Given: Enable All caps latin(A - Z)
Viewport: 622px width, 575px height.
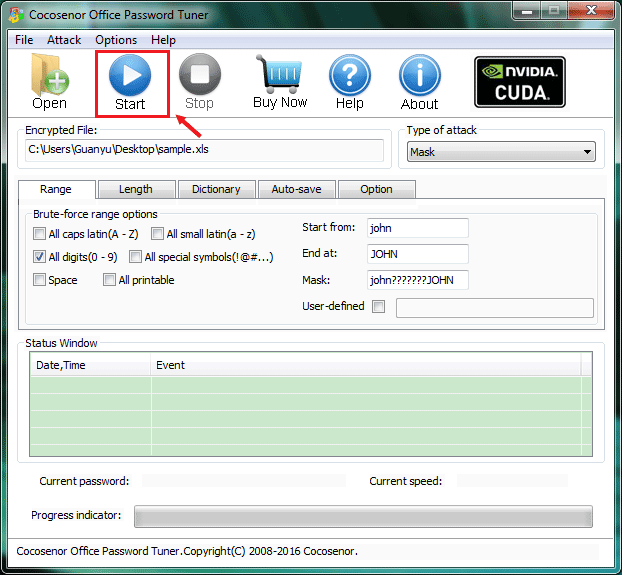Looking at the screenshot, I should [39, 234].
